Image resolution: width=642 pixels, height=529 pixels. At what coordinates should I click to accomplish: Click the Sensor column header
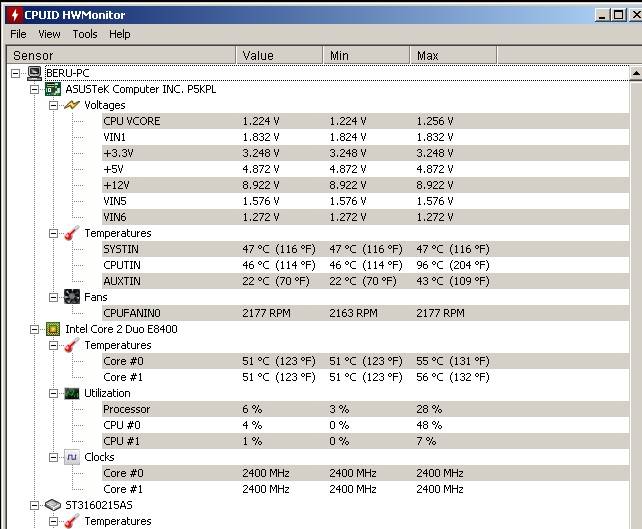point(121,55)
